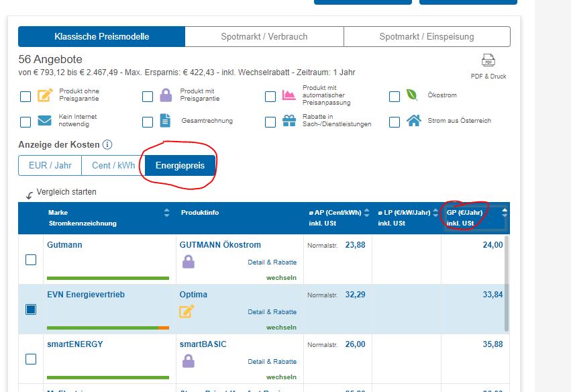Open Detail & Rabatte for Optima

coord(272,312)
